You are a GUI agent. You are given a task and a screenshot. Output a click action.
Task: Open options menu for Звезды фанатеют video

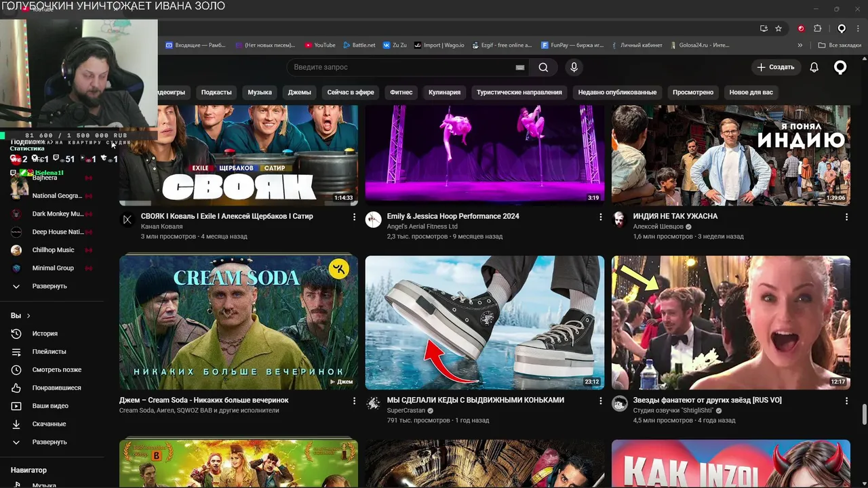[x=846, y=401]
